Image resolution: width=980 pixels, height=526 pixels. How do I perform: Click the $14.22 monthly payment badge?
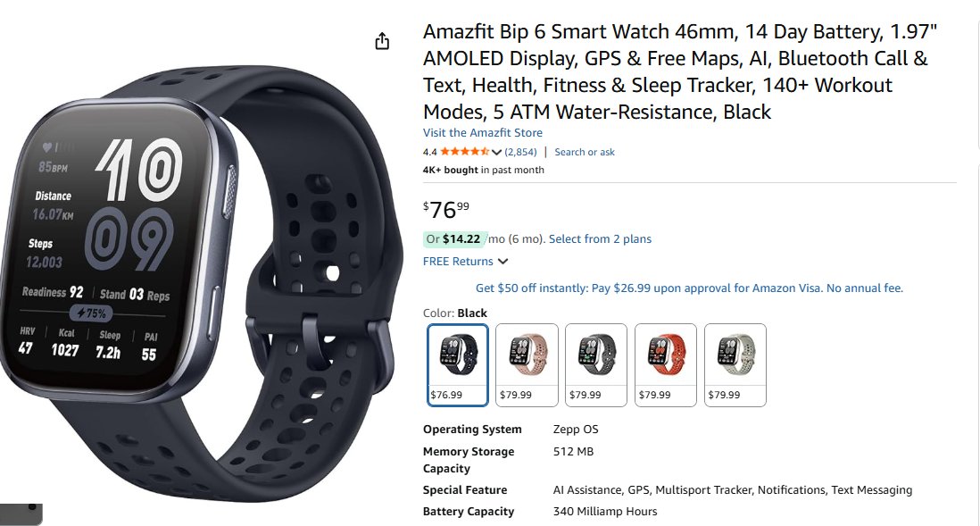point(455,239)
